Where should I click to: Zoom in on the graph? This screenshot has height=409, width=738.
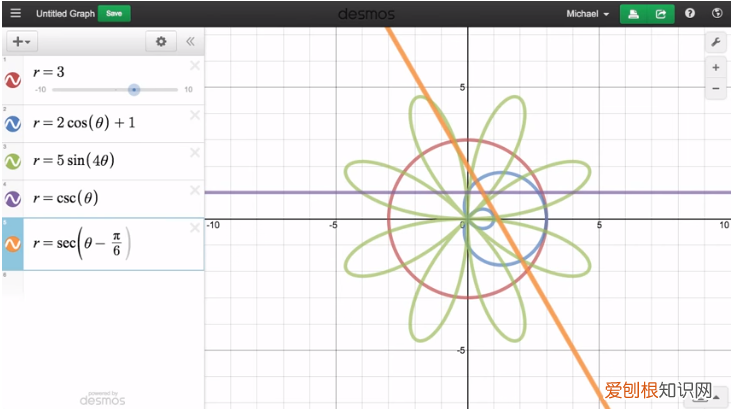pos(716,68)
